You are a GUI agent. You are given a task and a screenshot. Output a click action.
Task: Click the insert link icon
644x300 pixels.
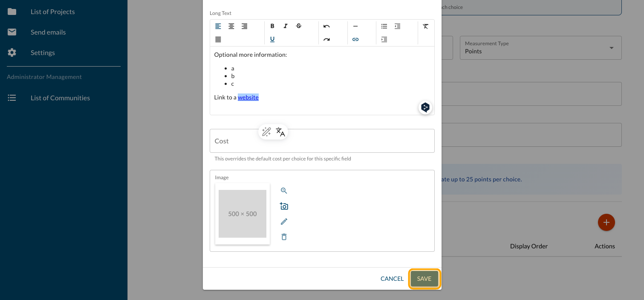click(x=355, y=39)
